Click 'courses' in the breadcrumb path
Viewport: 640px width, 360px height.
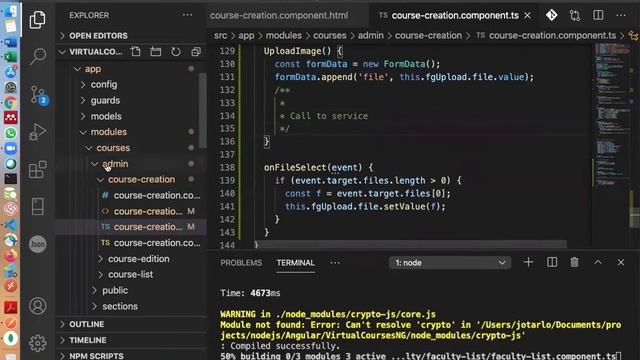[x=330, y=36]
